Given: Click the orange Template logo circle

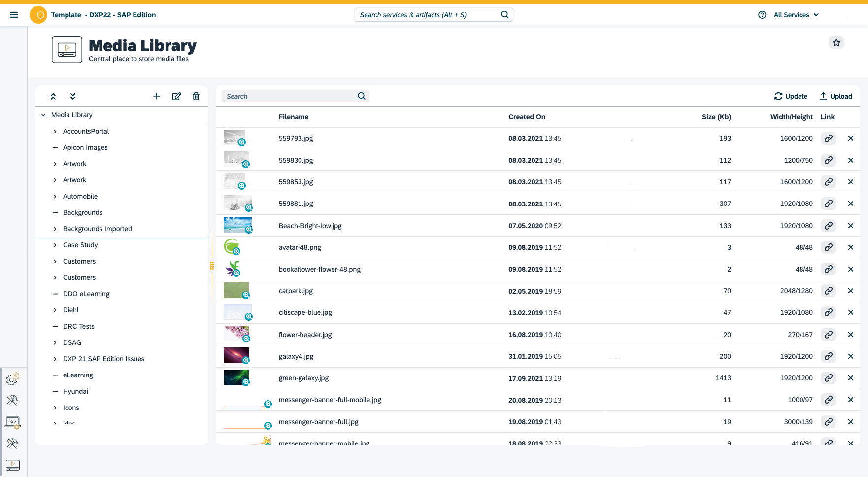Looking at the screenshot, I should [x=38, y=15].
